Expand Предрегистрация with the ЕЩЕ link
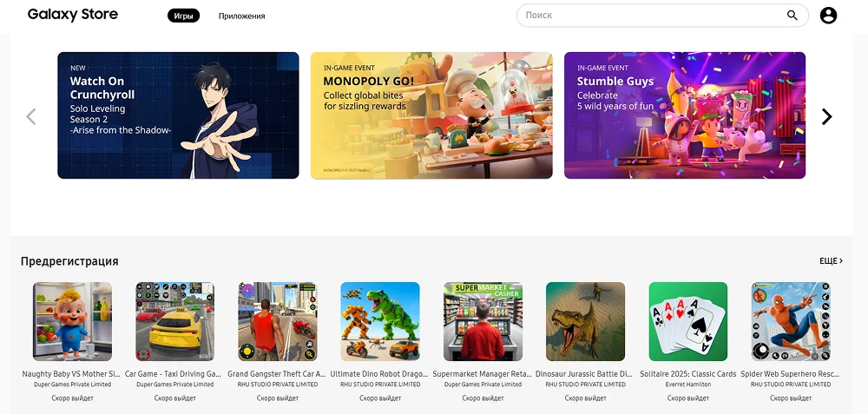Screen dimensions: 868x414 pyautogui.click(x=831, y=260)
